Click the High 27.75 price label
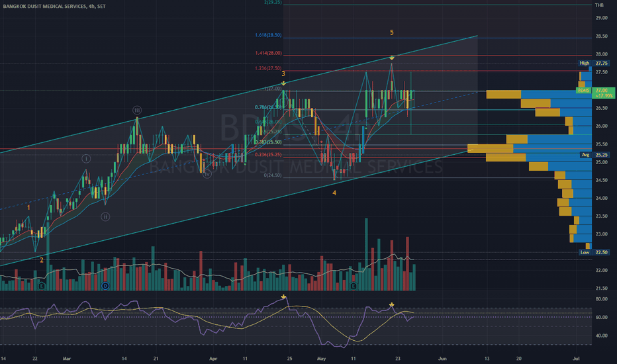 pos(594,63)
